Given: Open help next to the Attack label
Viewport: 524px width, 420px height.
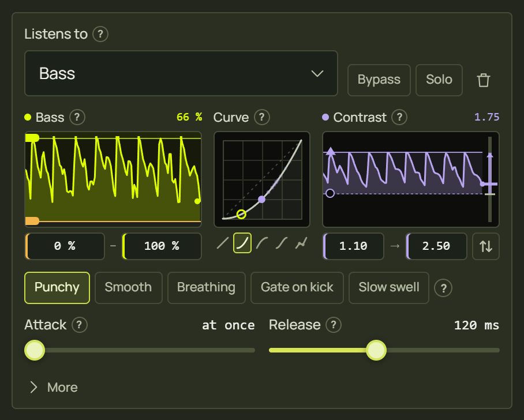Looking at the screenshot, I should pos(80,325).
